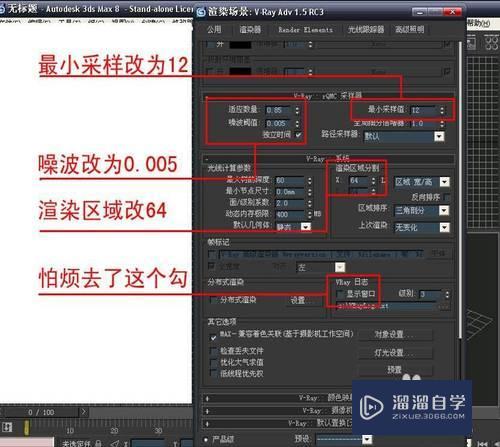Click the 0 / 100 time slider
The height and width of the screenshot is (447, 500).
[x=41, y=413]
